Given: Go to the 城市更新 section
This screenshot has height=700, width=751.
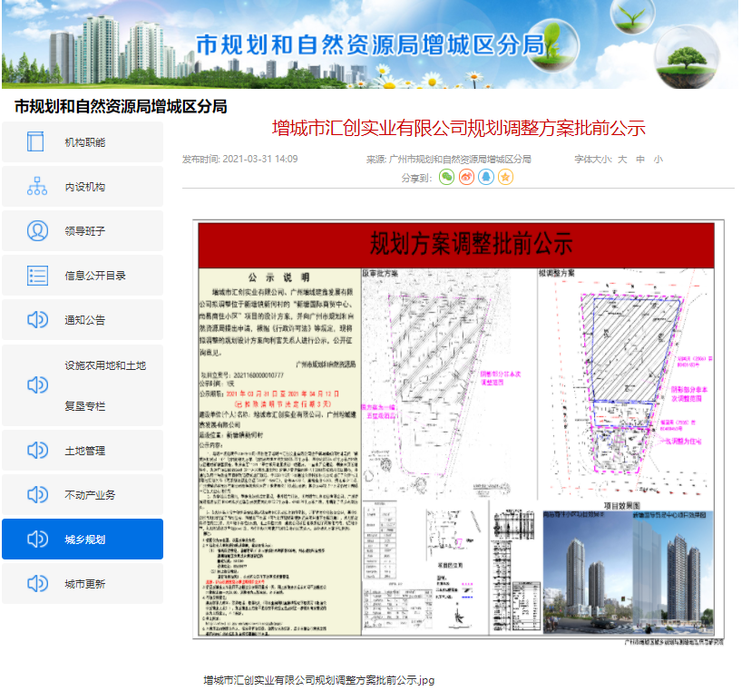Looking at the screenshot, I should tap(83, 584).
